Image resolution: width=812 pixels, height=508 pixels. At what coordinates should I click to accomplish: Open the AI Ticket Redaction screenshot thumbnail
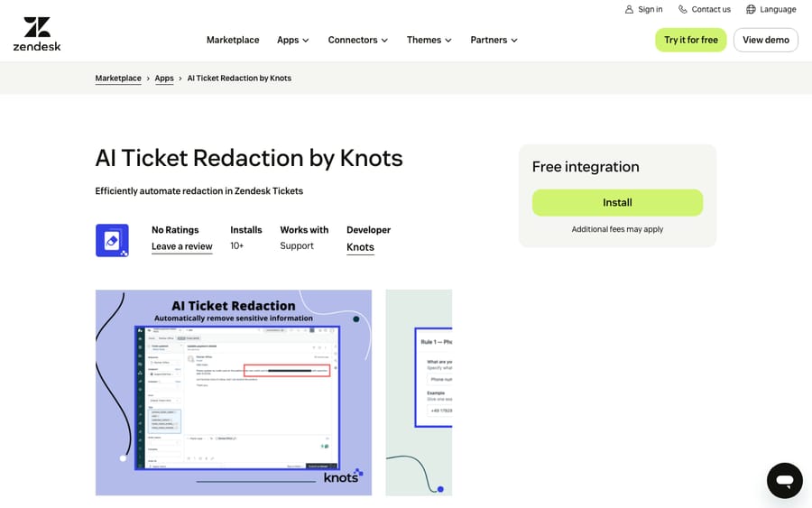tap(234, 393)
